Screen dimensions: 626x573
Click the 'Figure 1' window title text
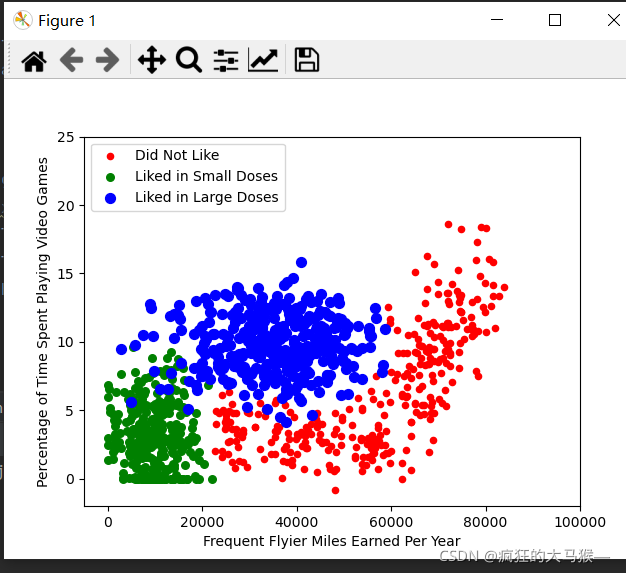67,21
